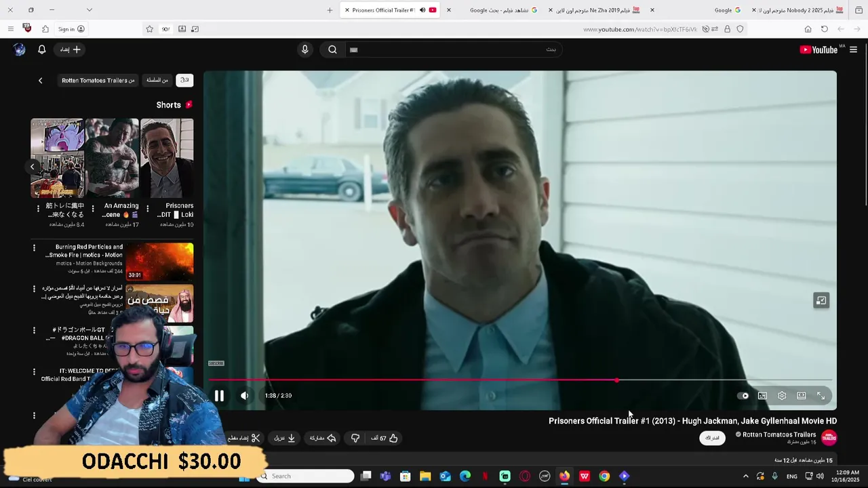The image size is (868, 488).
Task: Show hidden system tray icons chevron
Action: (x=745, y=476)
